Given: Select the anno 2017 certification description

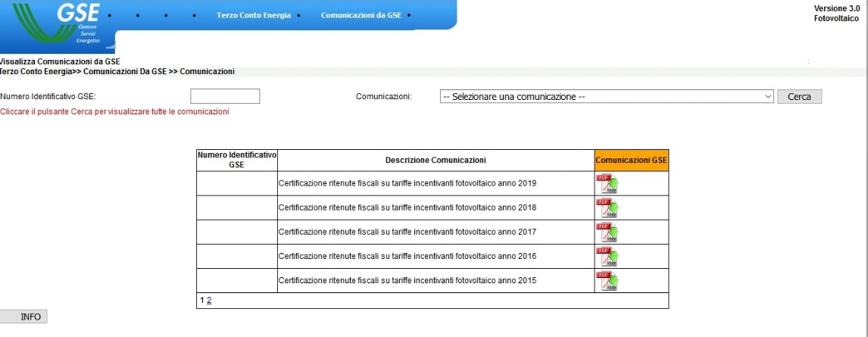Looking at the screenshot, I should 407,232.
